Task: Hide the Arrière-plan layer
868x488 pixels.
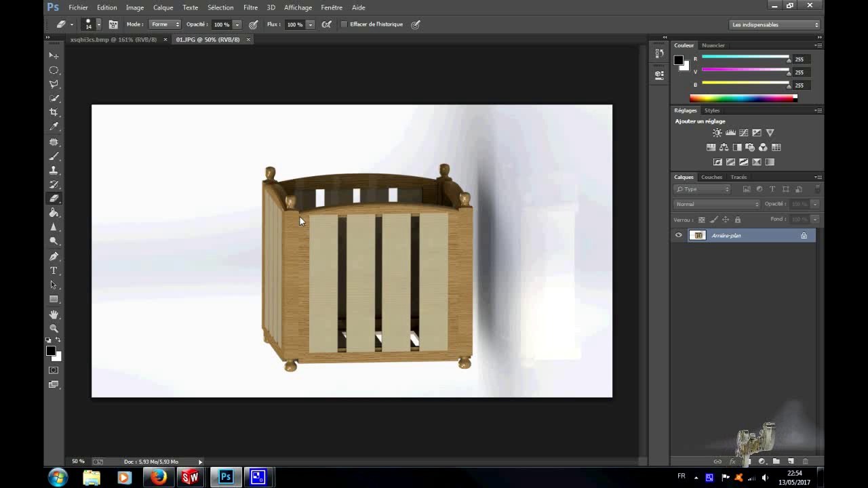Action: tap(678, 235)
